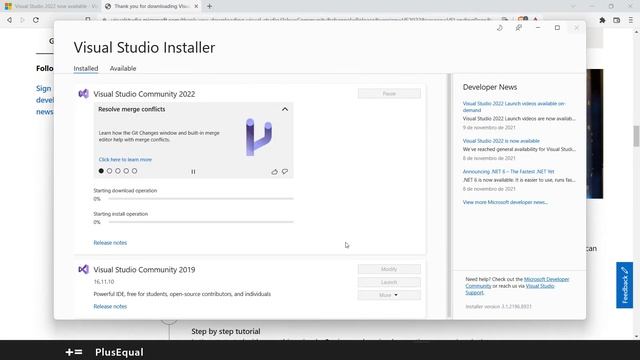Viewport: 640px width, 360px height.
Task: Open Release notes for Visual Studio 2022
Action: click(x=110, y=242)
